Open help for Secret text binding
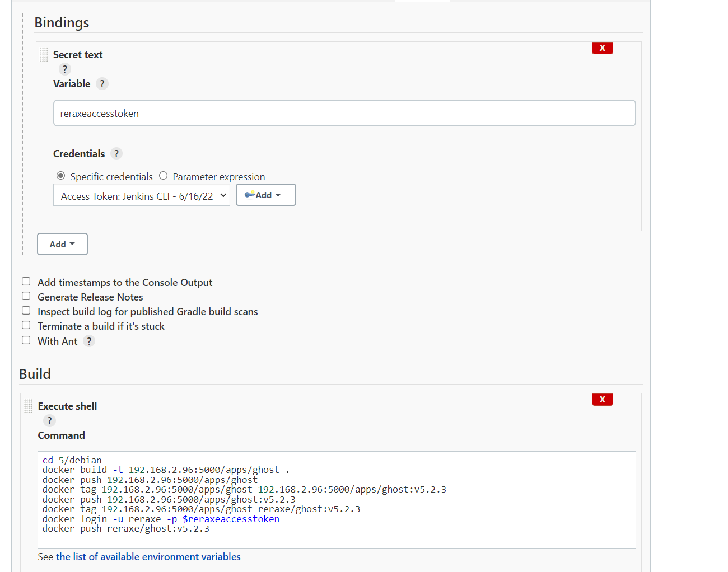This screenshot has height=572, width=728. tap(65, 69)
